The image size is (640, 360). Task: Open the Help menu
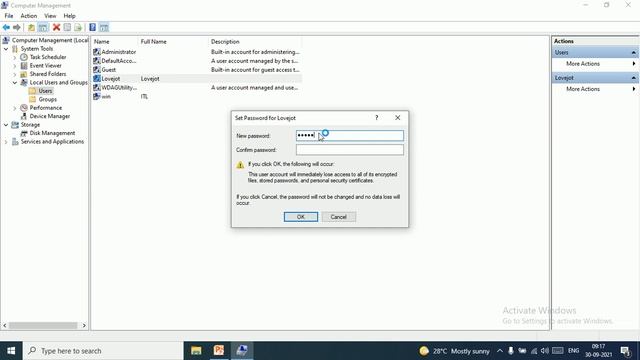[69, 16]
